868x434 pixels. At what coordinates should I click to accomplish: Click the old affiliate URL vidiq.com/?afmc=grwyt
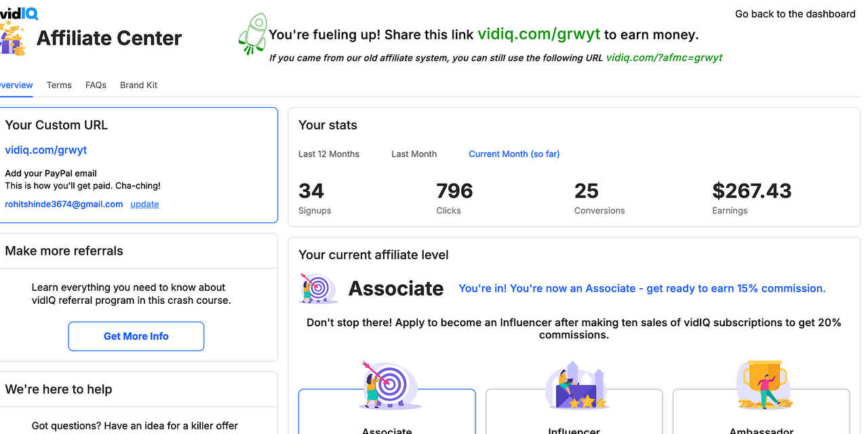664,58
